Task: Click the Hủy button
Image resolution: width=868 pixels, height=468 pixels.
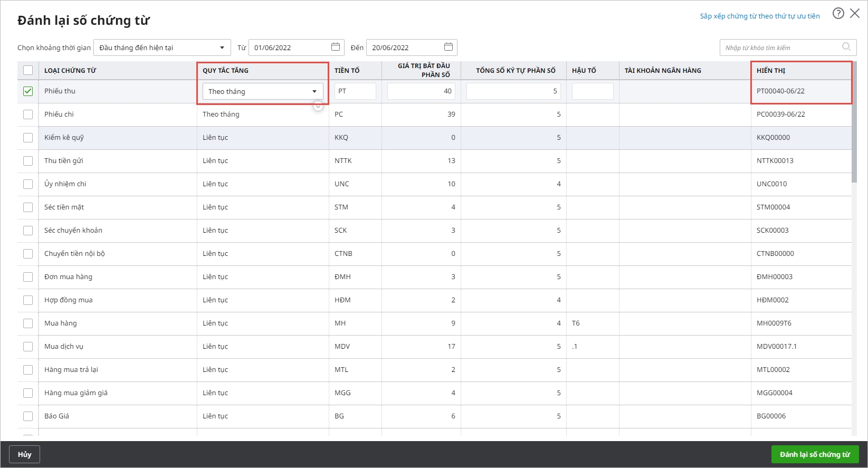Action: coord(24,454)
